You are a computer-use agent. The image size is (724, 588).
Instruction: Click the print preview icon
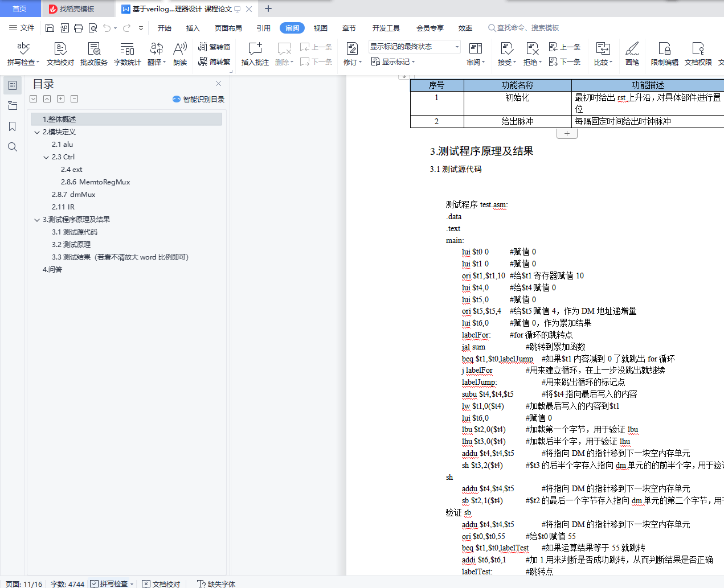93,28
